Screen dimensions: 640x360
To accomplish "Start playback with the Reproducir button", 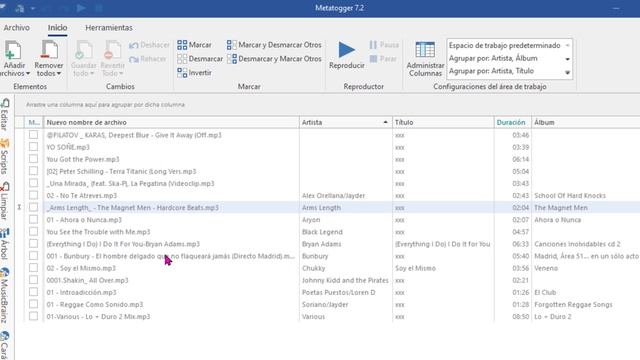I will pos(347,55).
